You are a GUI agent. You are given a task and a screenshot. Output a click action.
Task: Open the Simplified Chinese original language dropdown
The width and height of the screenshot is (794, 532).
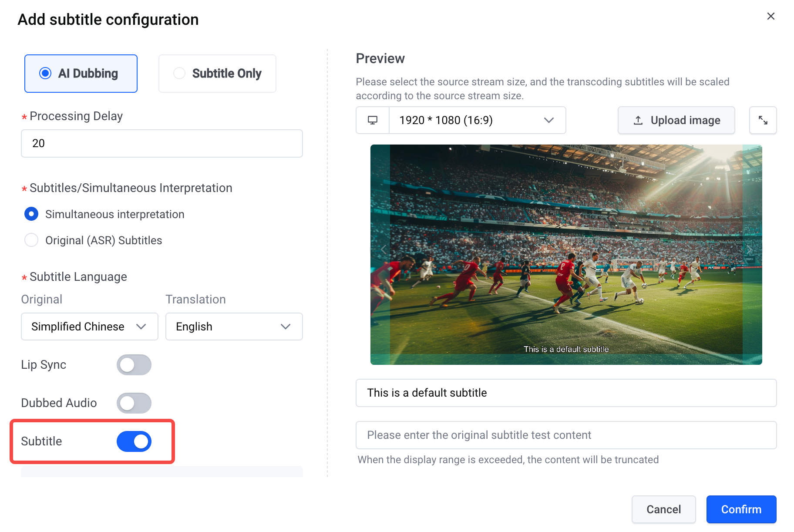click(90, 327)
